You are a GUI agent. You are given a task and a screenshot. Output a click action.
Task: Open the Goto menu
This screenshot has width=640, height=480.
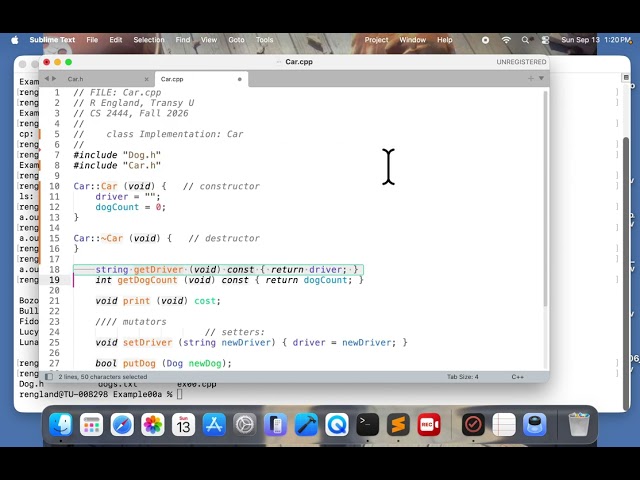tap(236, 40)
